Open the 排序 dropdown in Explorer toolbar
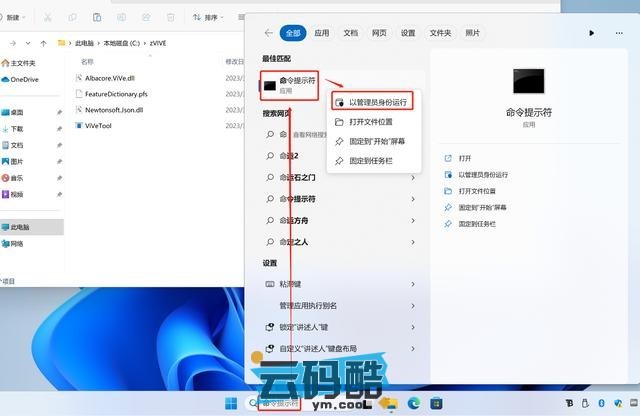 pyautogui.click(x=208, y=17)
